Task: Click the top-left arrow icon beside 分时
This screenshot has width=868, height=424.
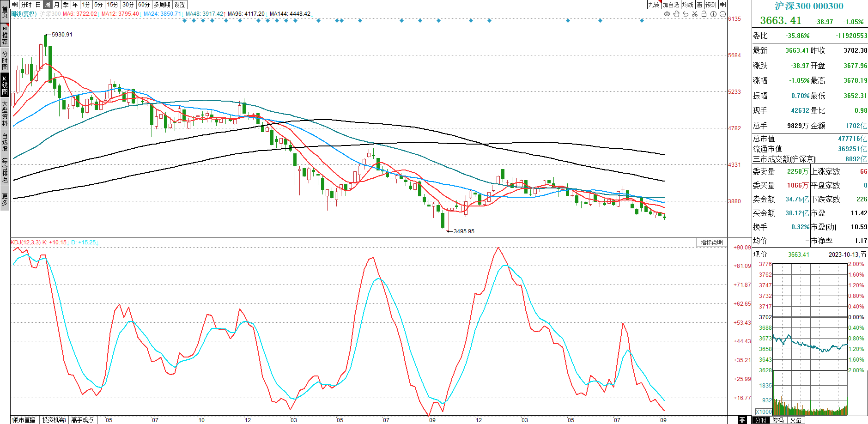Action: tap(14, 5)
